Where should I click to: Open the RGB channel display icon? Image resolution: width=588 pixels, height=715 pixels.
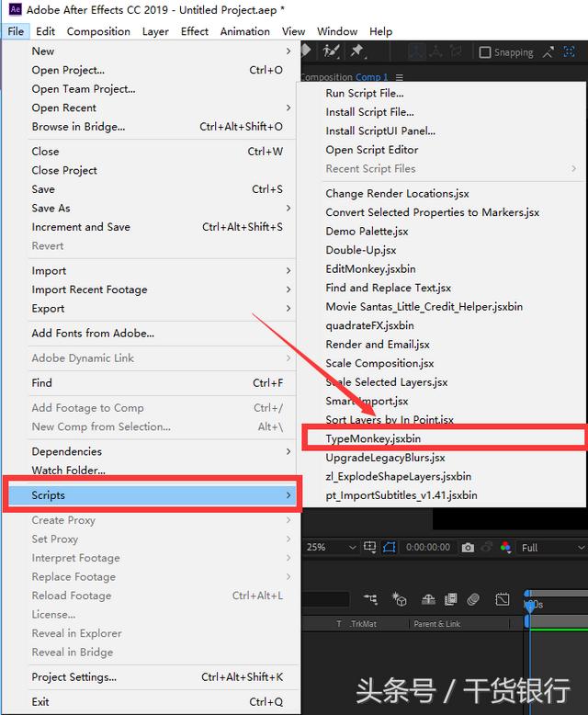[505, 547]
